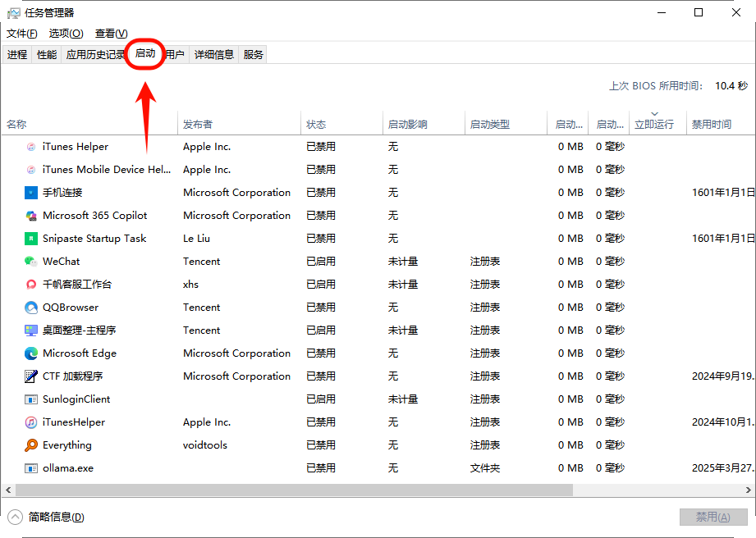Open the 选项(O) menu

[66, 34]
